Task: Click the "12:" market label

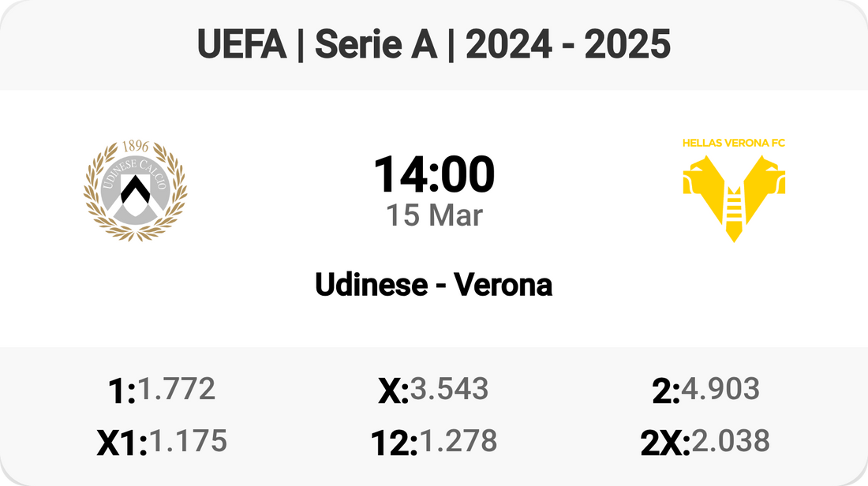Action: (x=394, y=443)
